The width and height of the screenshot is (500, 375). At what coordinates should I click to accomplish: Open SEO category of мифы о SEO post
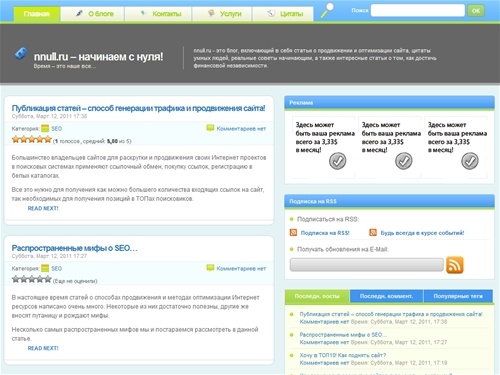click(x=57, y=269)
